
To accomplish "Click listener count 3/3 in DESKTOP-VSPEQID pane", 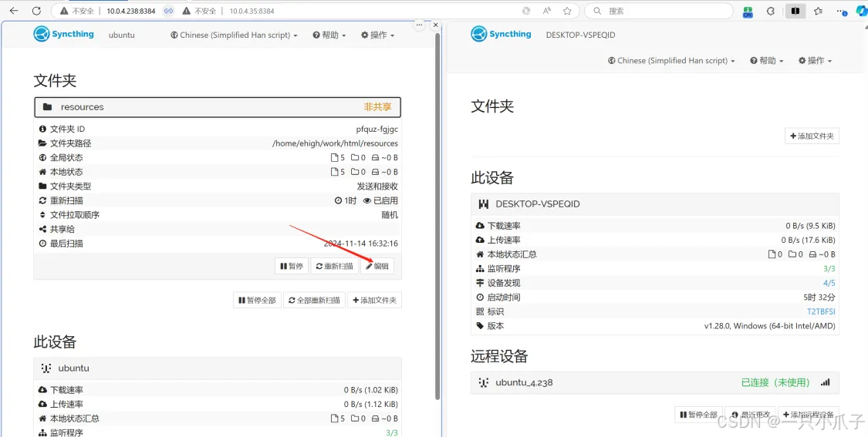I will pos(829,268).
